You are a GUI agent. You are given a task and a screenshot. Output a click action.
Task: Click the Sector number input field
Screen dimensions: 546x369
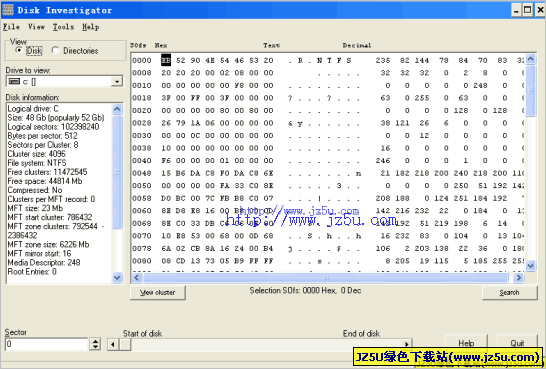[x=46, y=344]
